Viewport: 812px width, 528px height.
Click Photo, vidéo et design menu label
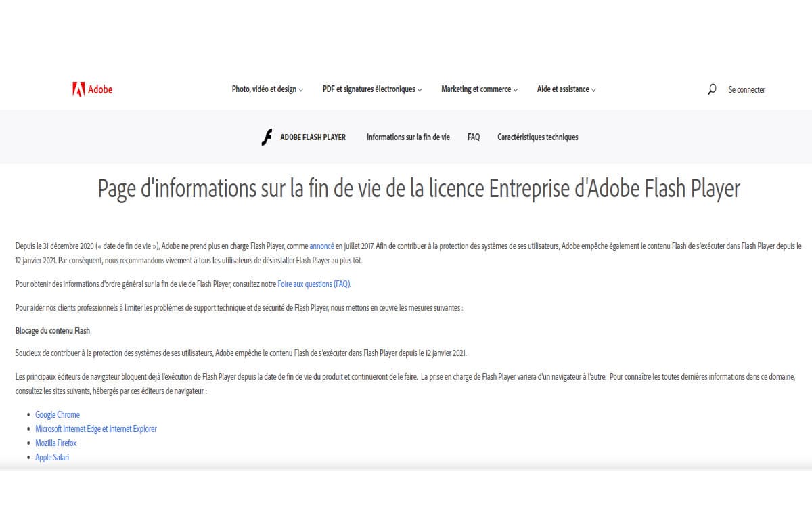coord(264,89)
